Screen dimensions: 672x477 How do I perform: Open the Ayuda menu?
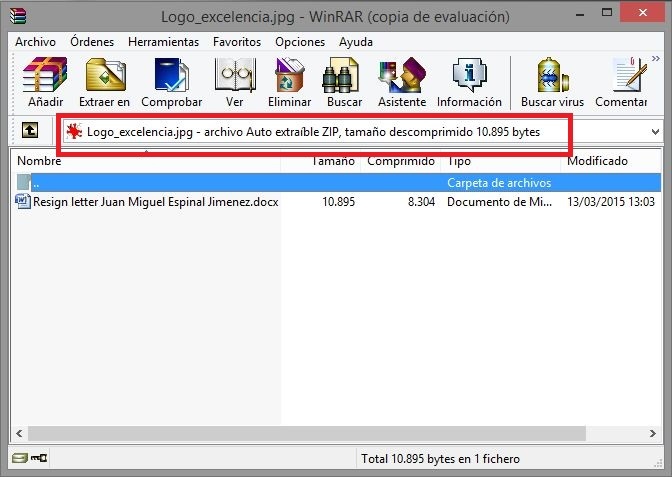(356, 42)
